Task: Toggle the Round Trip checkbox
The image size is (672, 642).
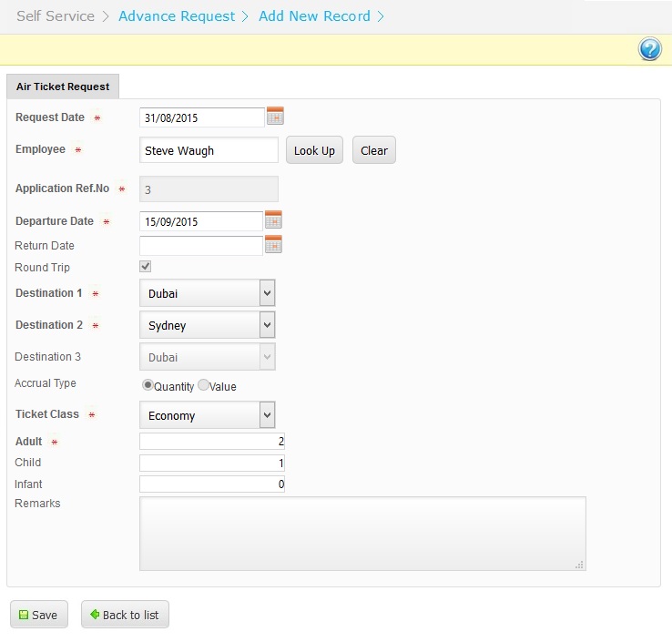Action: coord(146,266)
